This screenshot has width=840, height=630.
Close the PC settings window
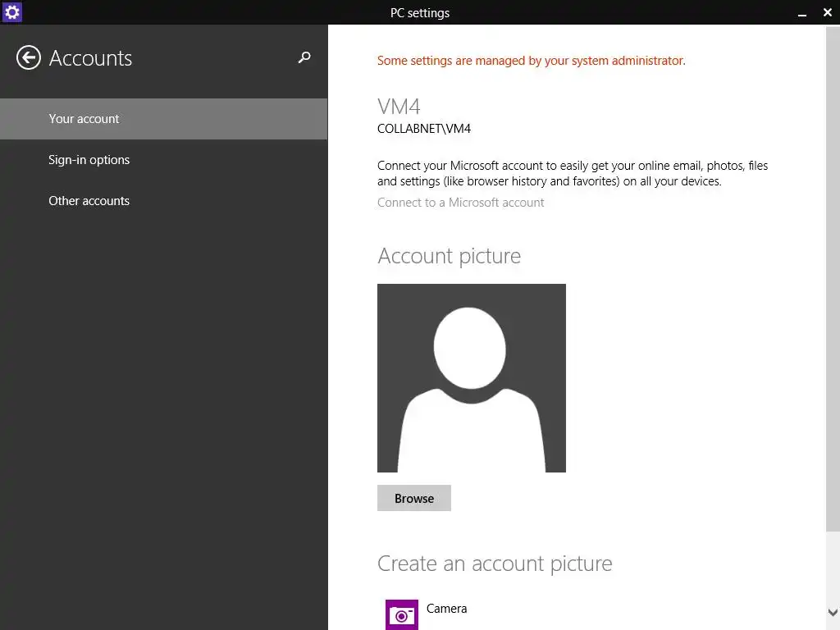(827, 12)
